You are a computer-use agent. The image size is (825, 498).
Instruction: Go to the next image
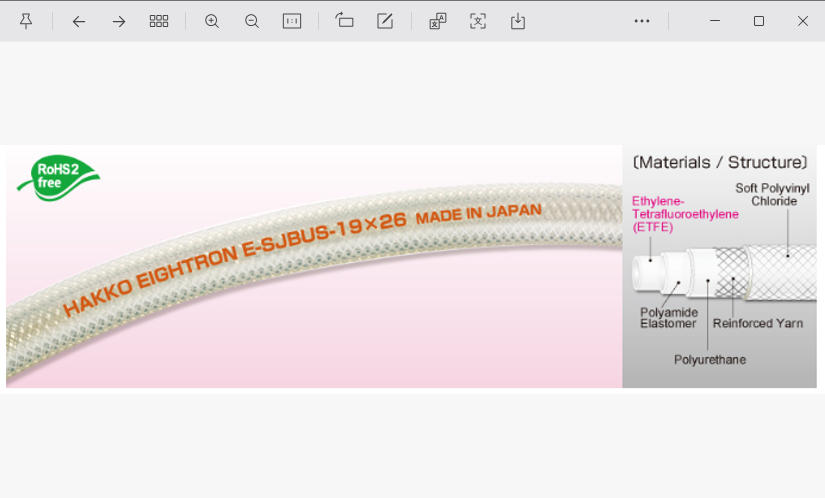(x=119, y=22)
